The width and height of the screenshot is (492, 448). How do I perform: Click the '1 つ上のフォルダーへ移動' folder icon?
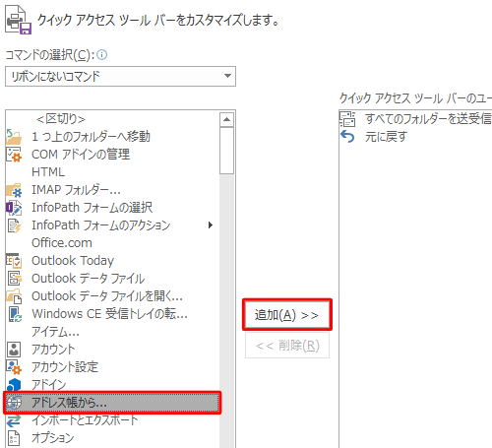point(14,137)
